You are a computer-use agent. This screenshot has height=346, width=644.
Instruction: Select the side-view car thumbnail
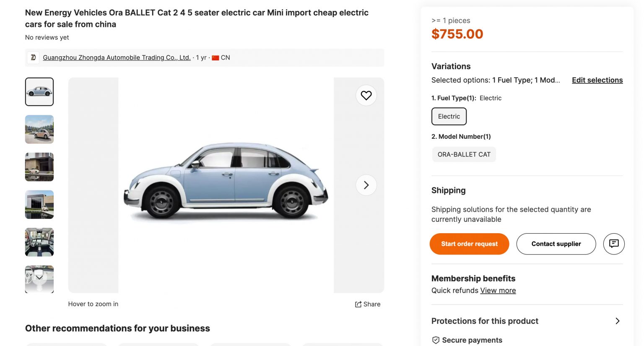pos(39,91)
